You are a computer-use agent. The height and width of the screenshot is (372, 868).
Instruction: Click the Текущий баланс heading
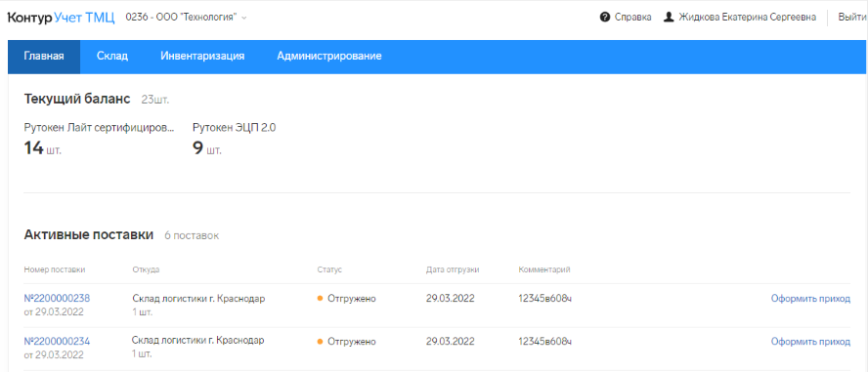pyautogui.click(x=77, y=99)
